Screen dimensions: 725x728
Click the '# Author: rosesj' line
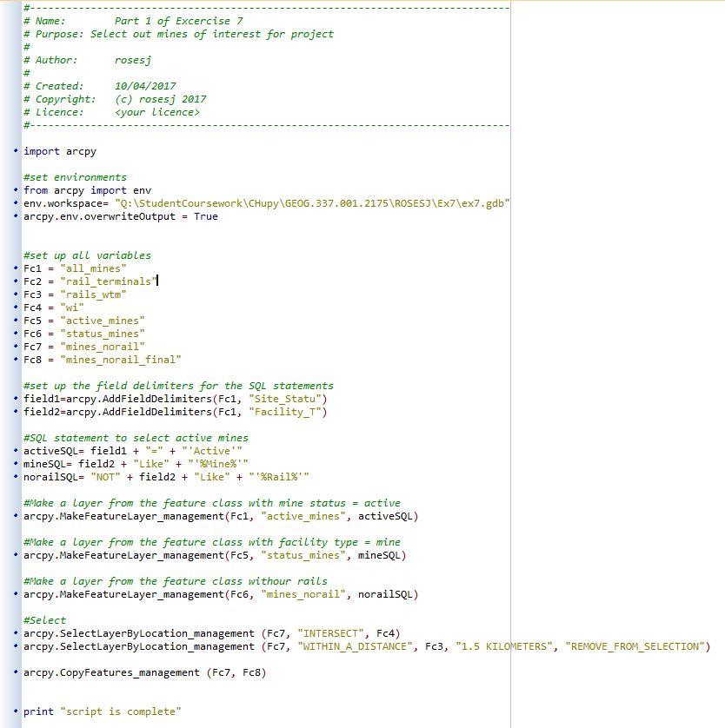click(87, 60)
